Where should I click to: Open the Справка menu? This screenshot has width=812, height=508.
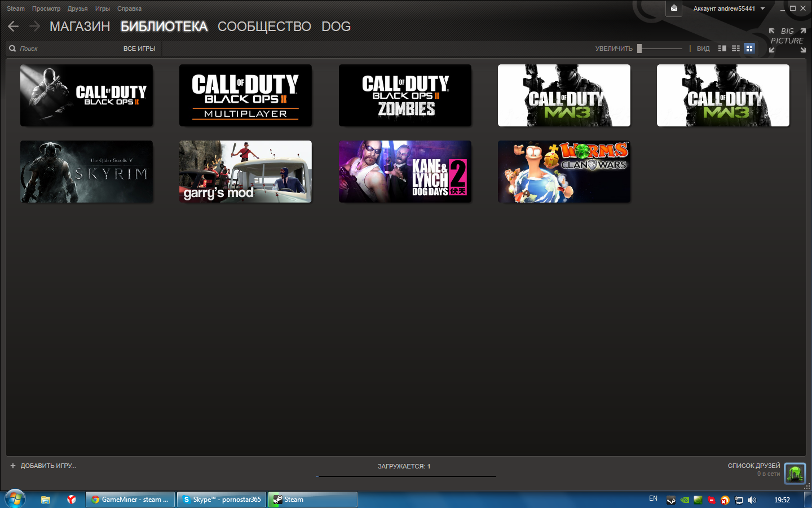pyautogui.click(x=129, y=8)
